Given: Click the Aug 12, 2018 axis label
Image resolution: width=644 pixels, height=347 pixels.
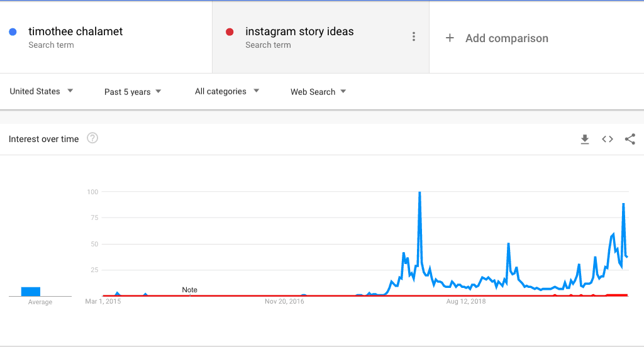Looking at the screenshot, I should [x=466, y=301].
